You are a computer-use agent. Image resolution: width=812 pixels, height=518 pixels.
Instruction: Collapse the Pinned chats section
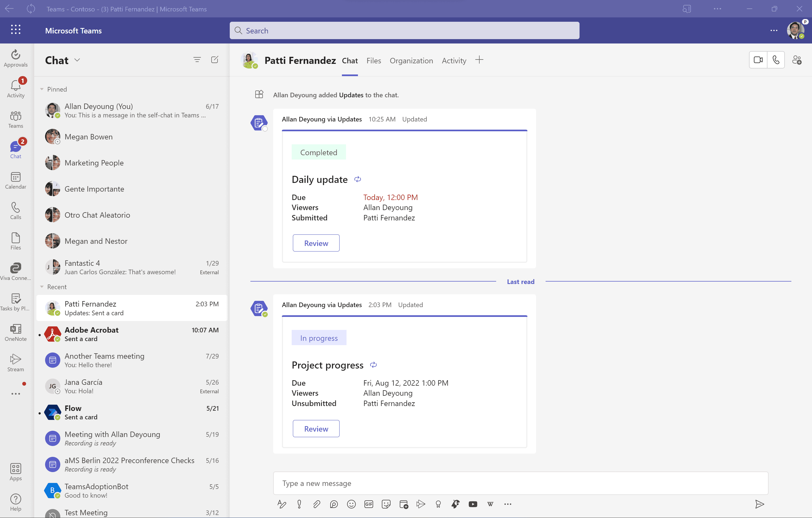click(x=42, y=89)
